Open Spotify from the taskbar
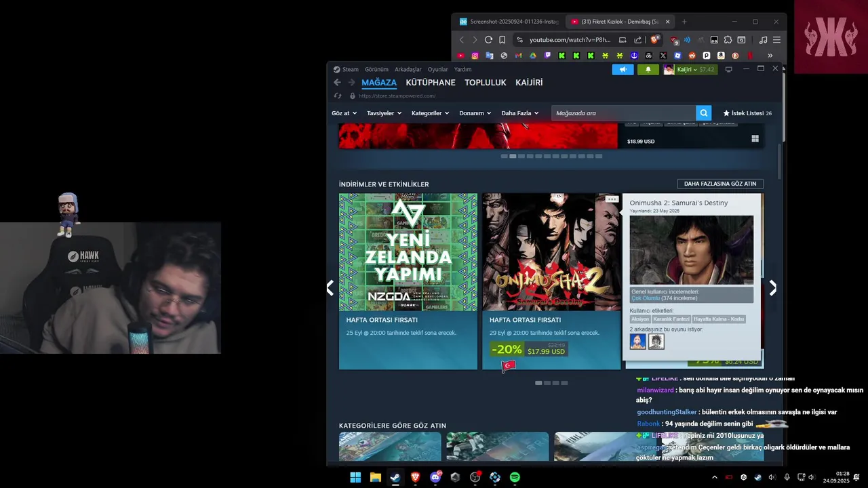 coord(515,477)
